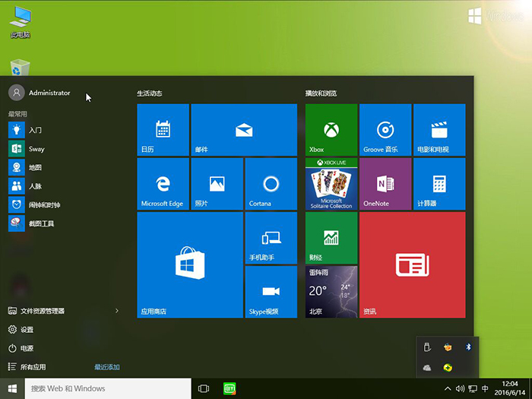Open the 北京 weather tile
532x399 pixels.
tap(331, 292)
